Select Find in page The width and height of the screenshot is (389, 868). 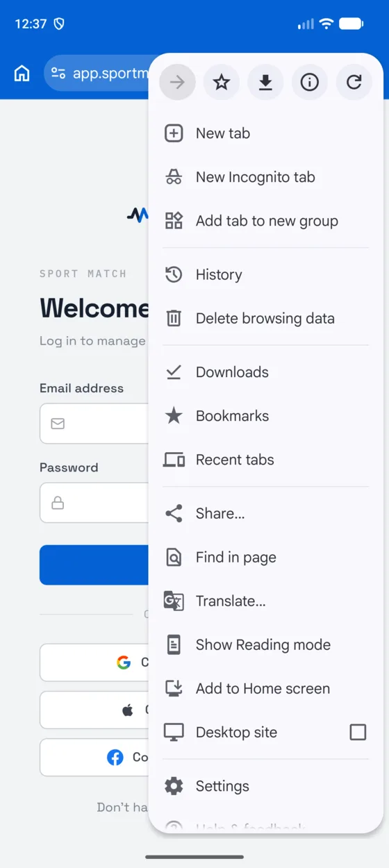click(x=265, y=557)
